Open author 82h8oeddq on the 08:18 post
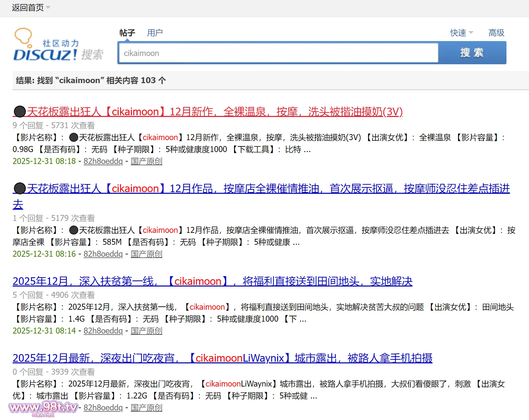This screenshot has width=529, height=420. coord(103,161)
